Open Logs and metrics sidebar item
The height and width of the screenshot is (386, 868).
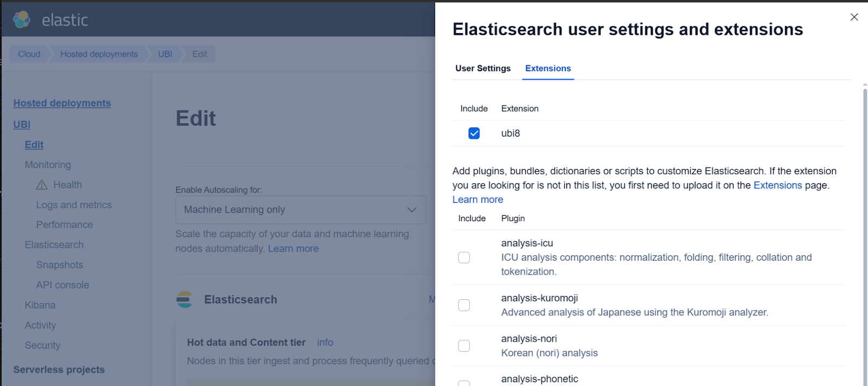[74, 205]
